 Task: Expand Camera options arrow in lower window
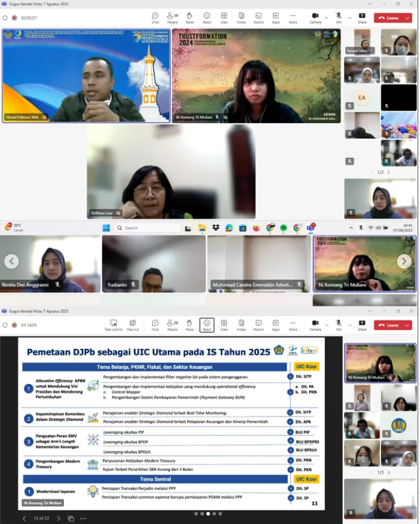click(x=326, y=325)
